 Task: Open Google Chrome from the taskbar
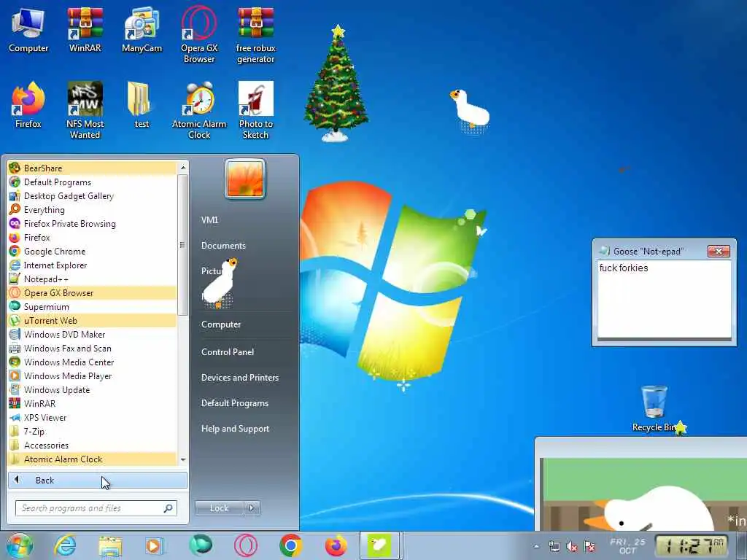pos(290,545)
